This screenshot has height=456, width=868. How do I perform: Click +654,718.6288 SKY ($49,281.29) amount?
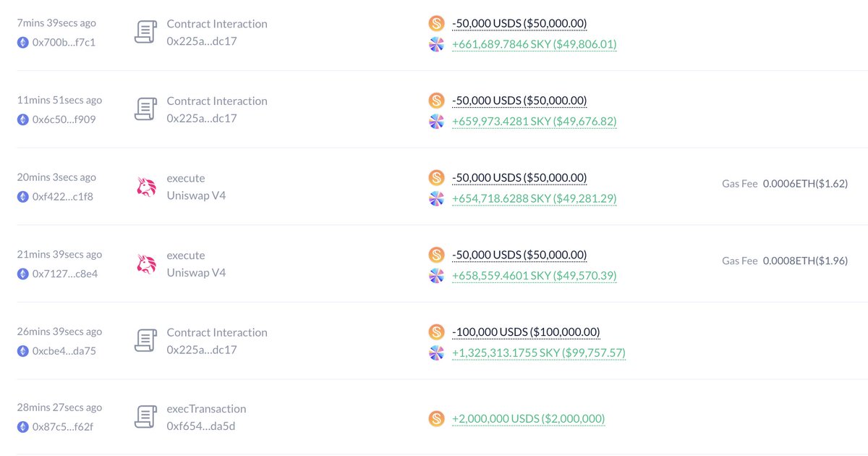point(535,199)
